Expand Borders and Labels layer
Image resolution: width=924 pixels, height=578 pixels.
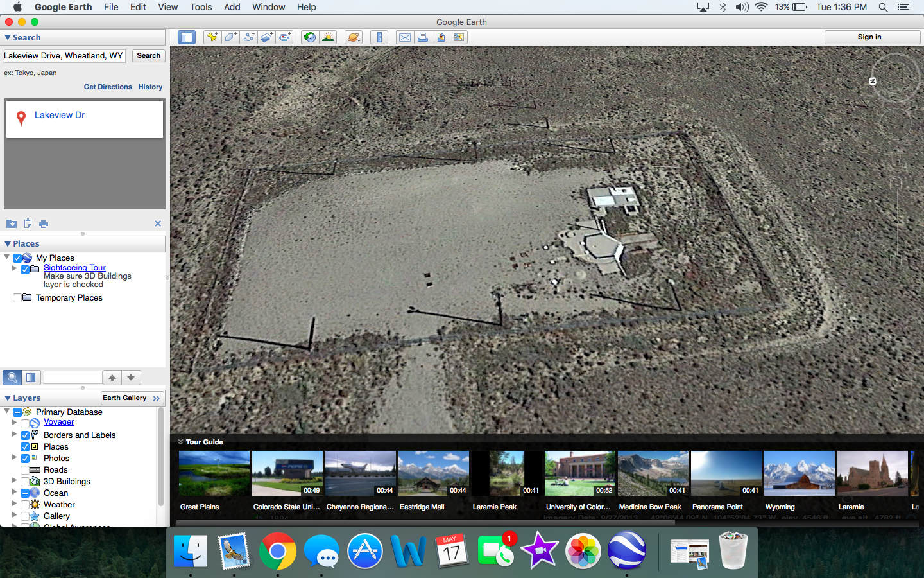(15, 434)
